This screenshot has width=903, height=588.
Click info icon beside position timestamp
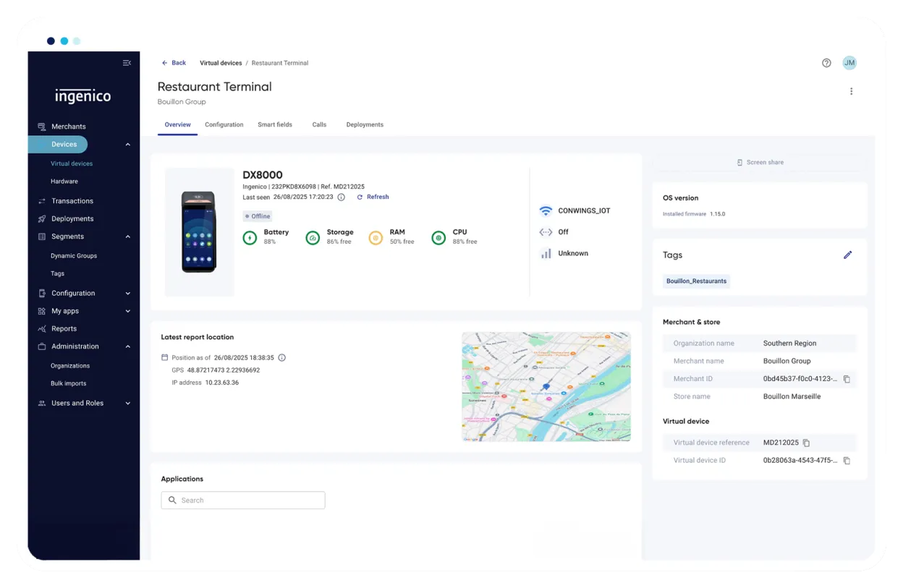[x=282, y=358]
